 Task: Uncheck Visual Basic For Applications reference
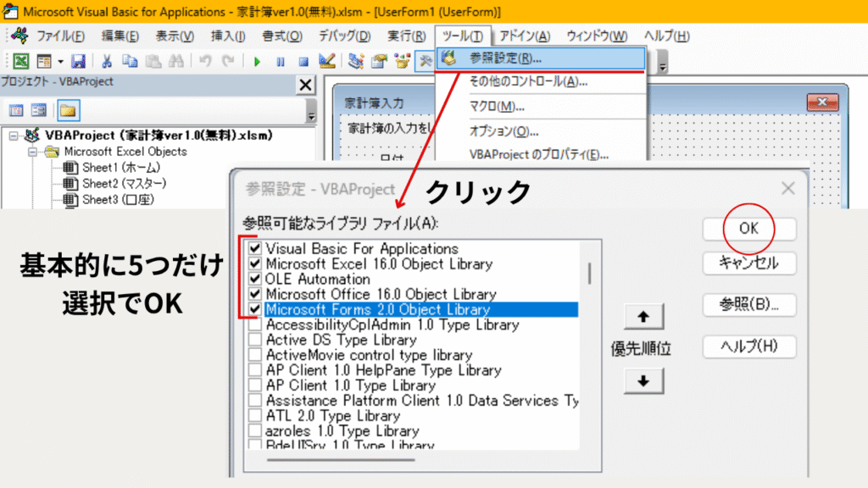coord(254,248)
